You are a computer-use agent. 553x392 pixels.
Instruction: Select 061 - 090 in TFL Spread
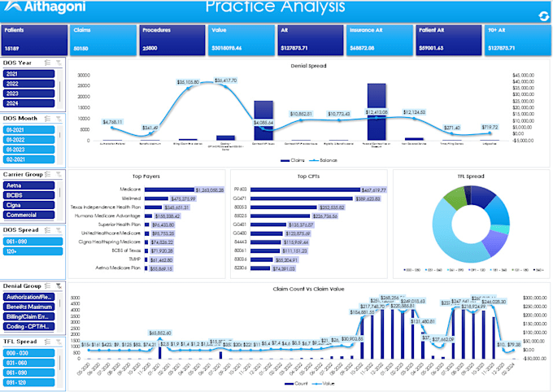click(29, 372)
